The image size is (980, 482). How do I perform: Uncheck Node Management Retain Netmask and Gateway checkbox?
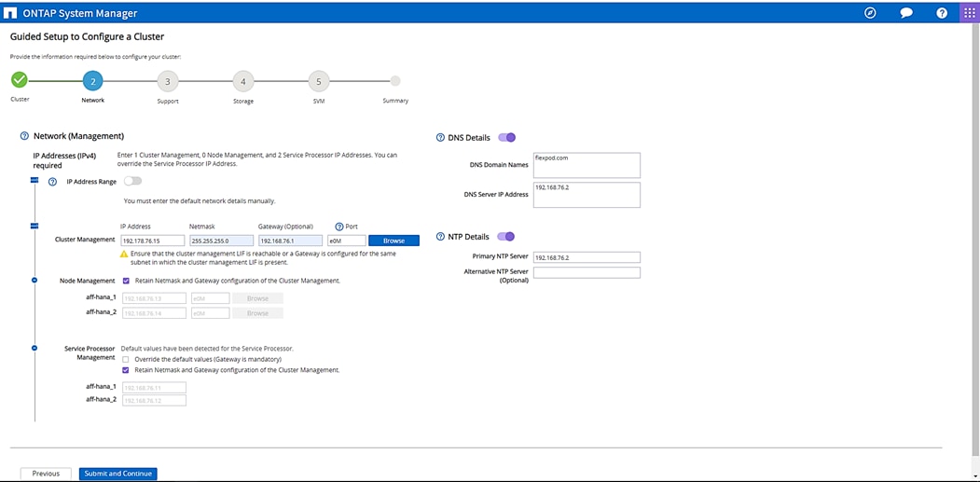126,281
